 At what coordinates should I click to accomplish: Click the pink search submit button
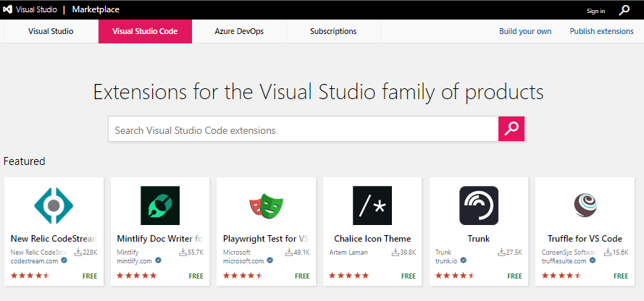point(511,129)
